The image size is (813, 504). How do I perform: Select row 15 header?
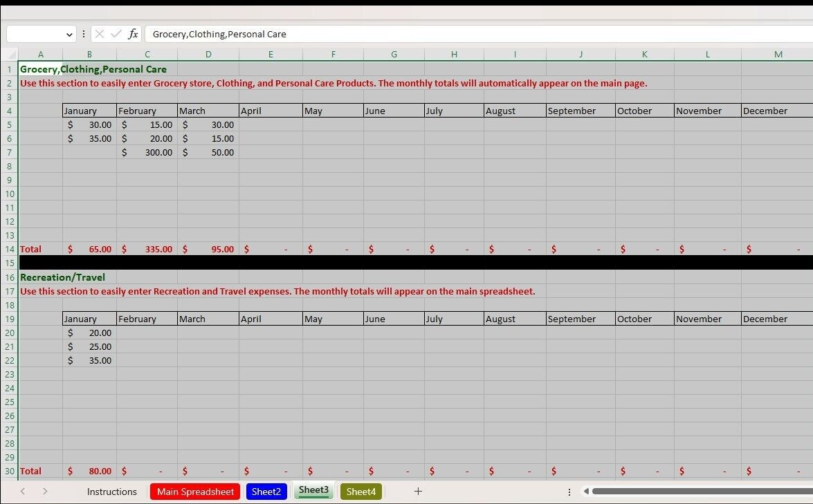tap(9, 263)
